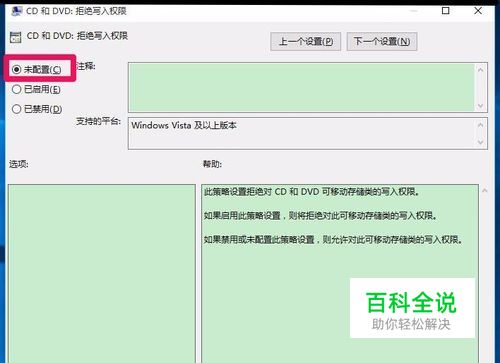Click inside the 注释 comment text box
This screenshot has width=500, height=363.
(301, 87)
